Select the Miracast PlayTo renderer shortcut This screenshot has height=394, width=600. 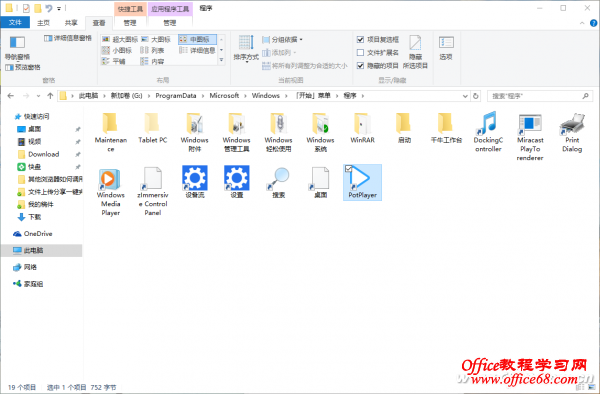tap(530, 137)
